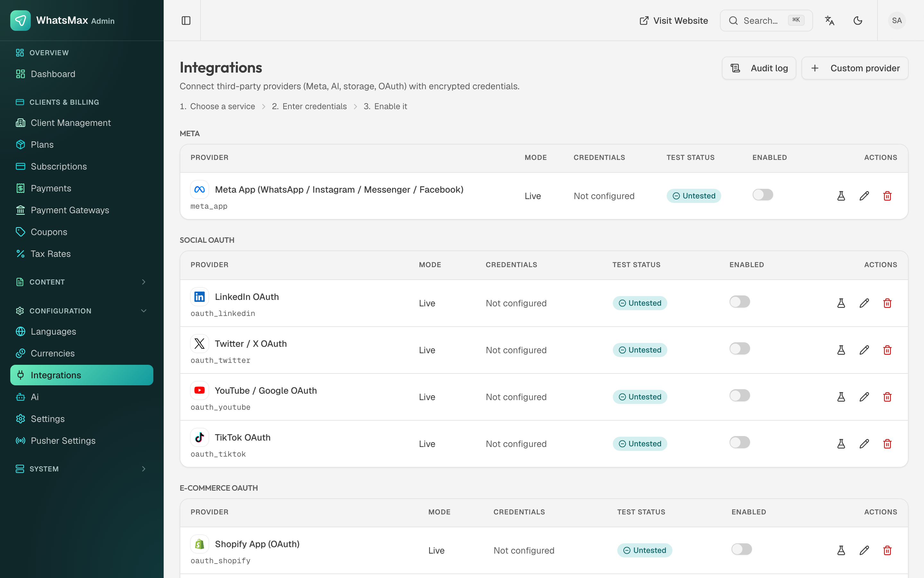Toggle the sidebar panel icon
Viewport: 924px width, 578px height.
coord(186,21)
